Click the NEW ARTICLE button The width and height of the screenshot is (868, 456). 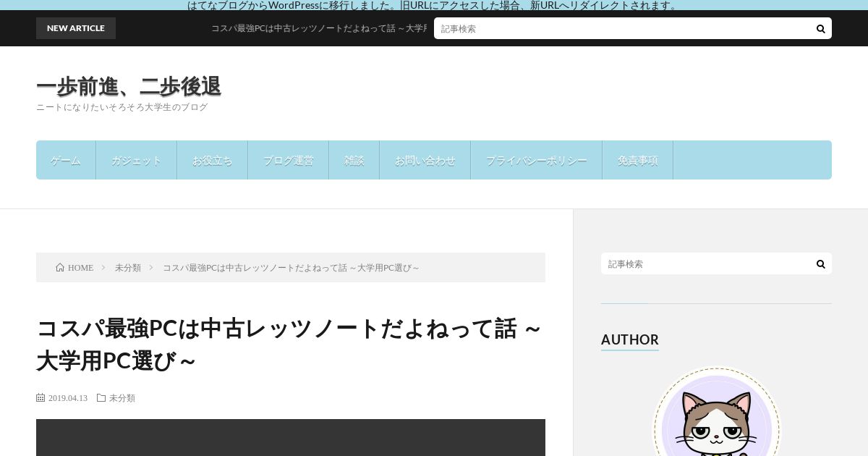point(76,28)
